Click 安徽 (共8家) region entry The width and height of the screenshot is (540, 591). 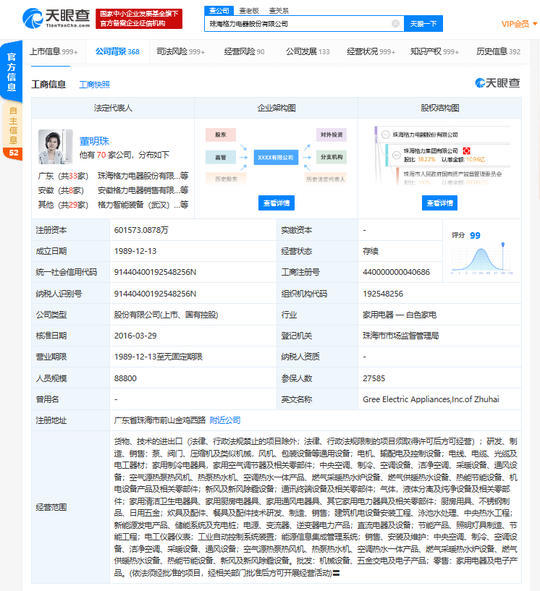pyautogui.click(x=61, y=190)
